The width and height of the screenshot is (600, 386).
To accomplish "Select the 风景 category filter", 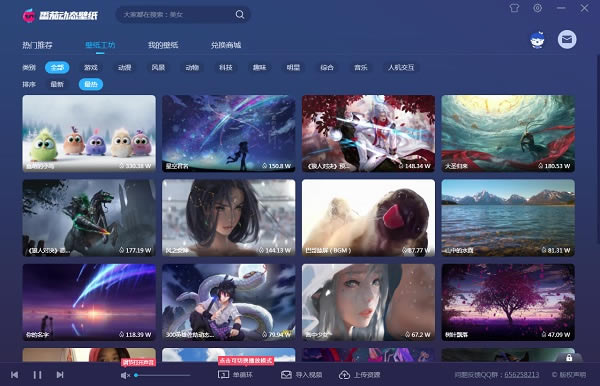I will [x=158, y=67].
